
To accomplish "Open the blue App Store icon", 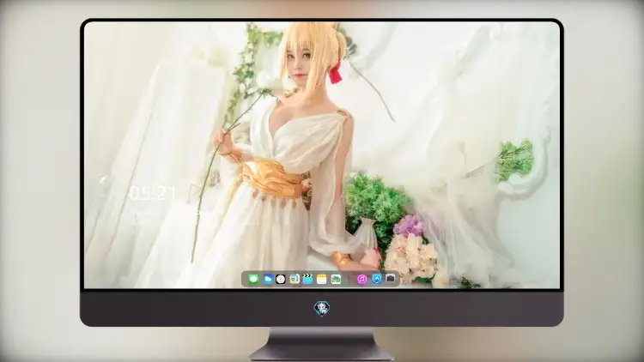I will coord(377,279).
